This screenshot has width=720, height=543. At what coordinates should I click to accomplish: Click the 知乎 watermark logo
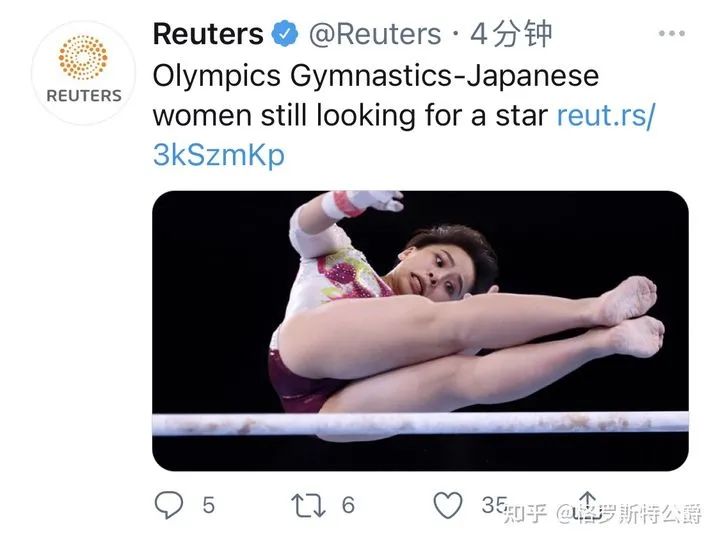click(x=525, y=514)
